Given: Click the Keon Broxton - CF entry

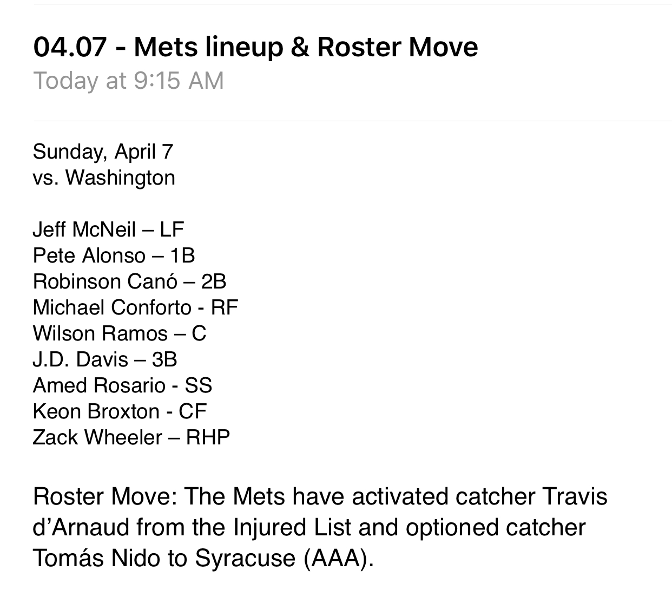Looking at the screenshot, I should (120, 411).
